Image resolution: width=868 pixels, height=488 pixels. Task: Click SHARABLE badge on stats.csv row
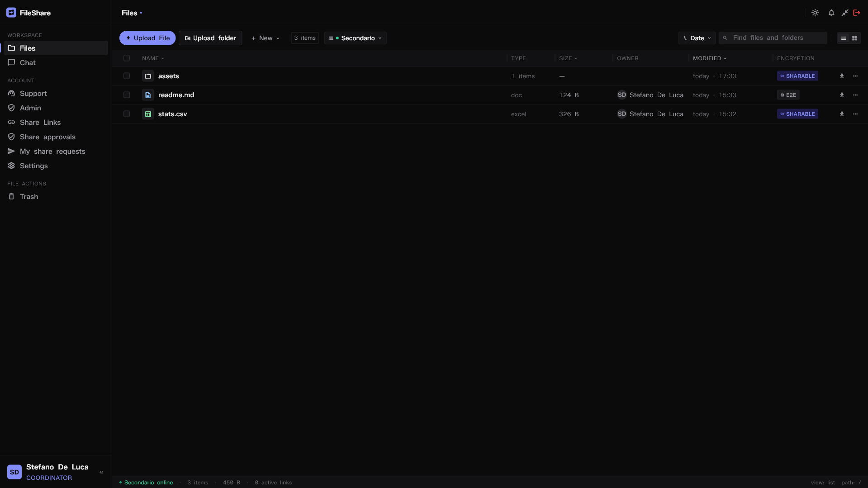pos(797,114)
